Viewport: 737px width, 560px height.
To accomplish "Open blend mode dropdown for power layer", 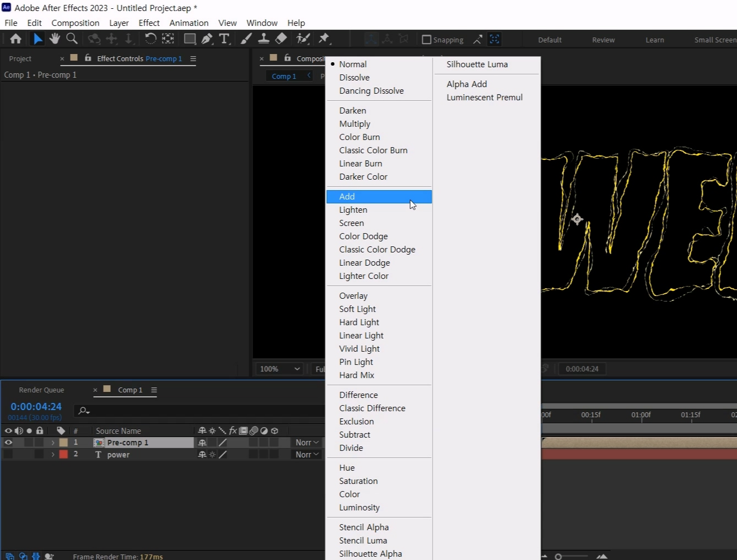I will (x=307, y=454).
